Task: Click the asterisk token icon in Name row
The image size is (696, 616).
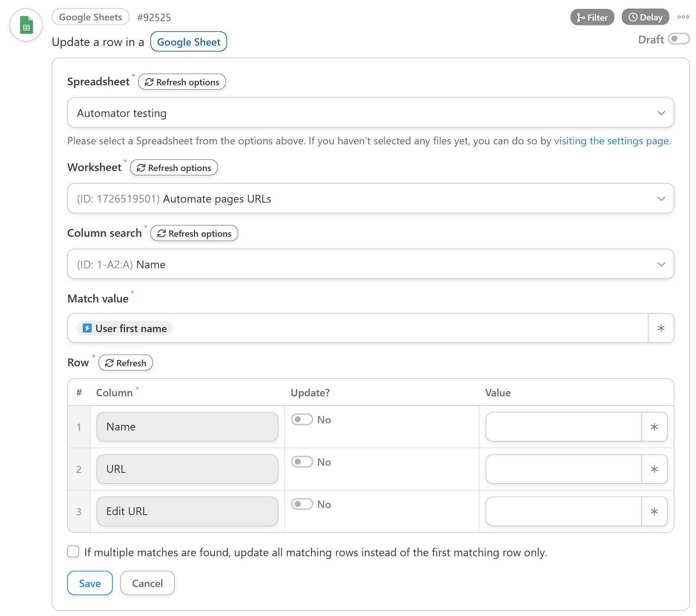Action: (654, 427)
